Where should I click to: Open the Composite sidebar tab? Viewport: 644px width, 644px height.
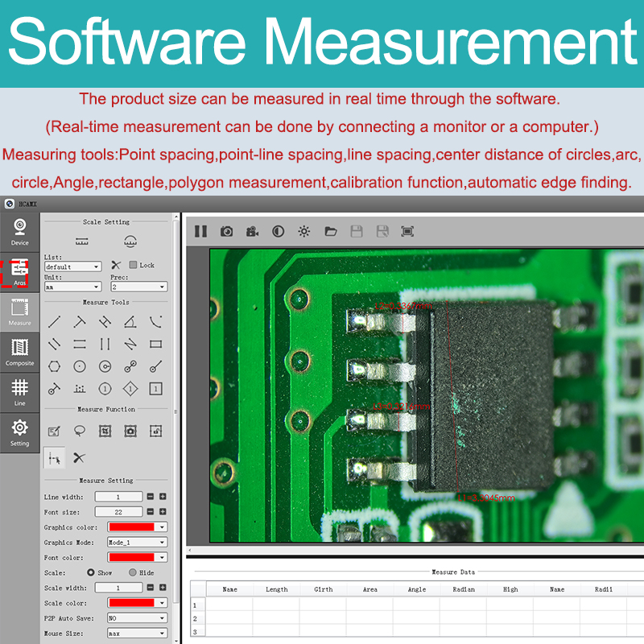pyautogui.click(x=19, y=352)
